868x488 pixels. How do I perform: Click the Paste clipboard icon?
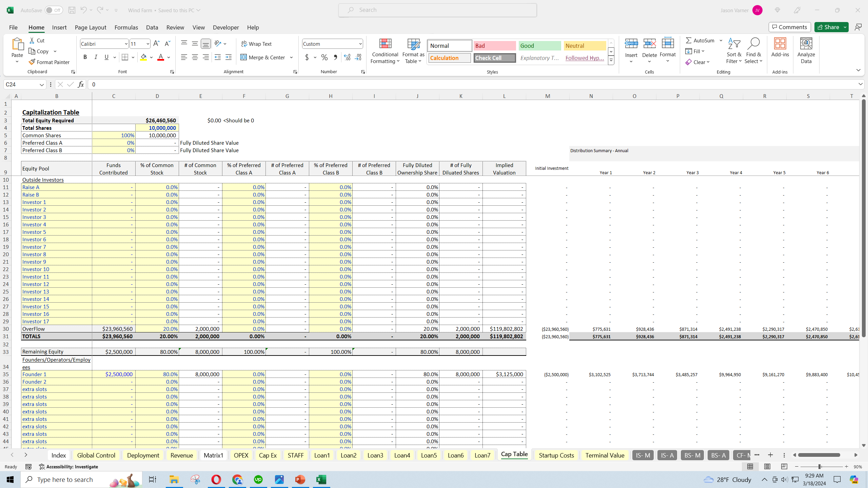click(17, 44)
